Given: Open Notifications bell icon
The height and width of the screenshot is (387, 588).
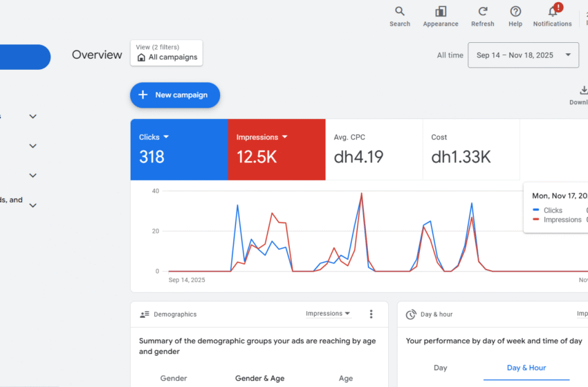Looking at the screenshot, I should 552,12.
